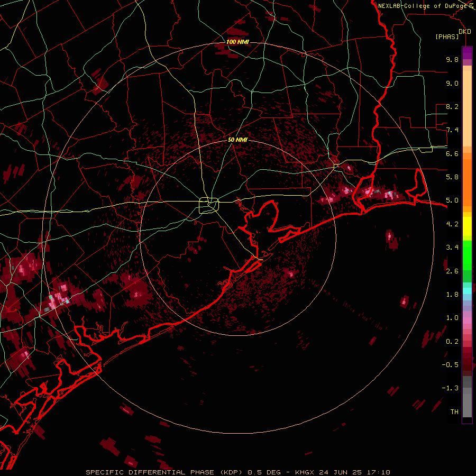The image size is (476, 476).
Task: Click the TH threshold label
Action: (454, 411)
